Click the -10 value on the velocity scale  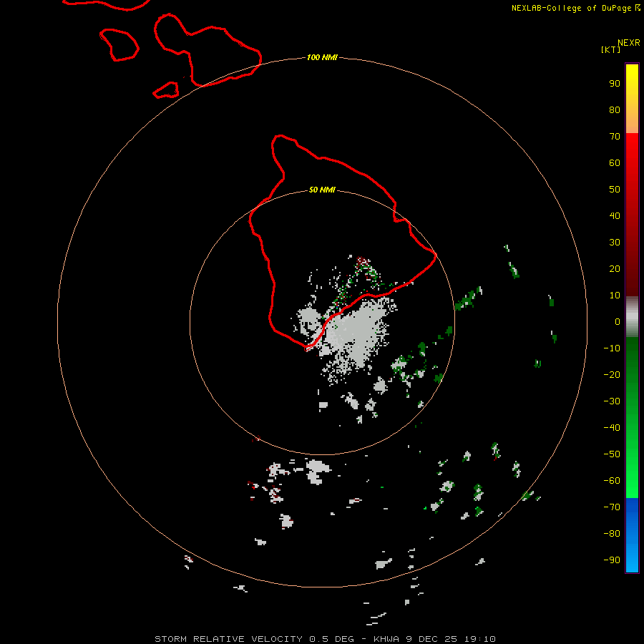tap(612, 348)
